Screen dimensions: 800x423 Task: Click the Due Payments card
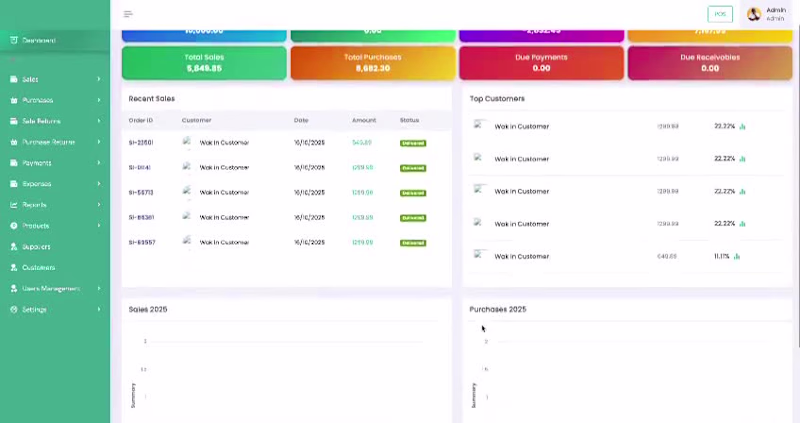click(541, 63)
